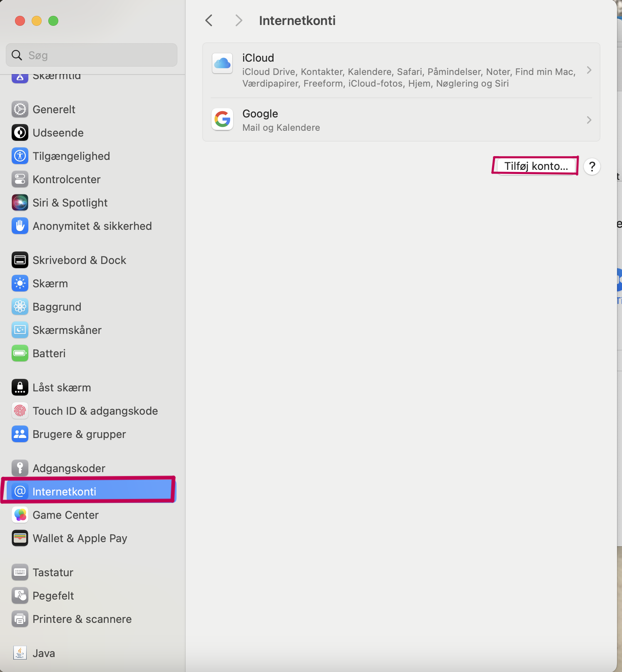Click the Tastatur label
The height and width of the screenshot is (672, 622).
click(53, 572)
